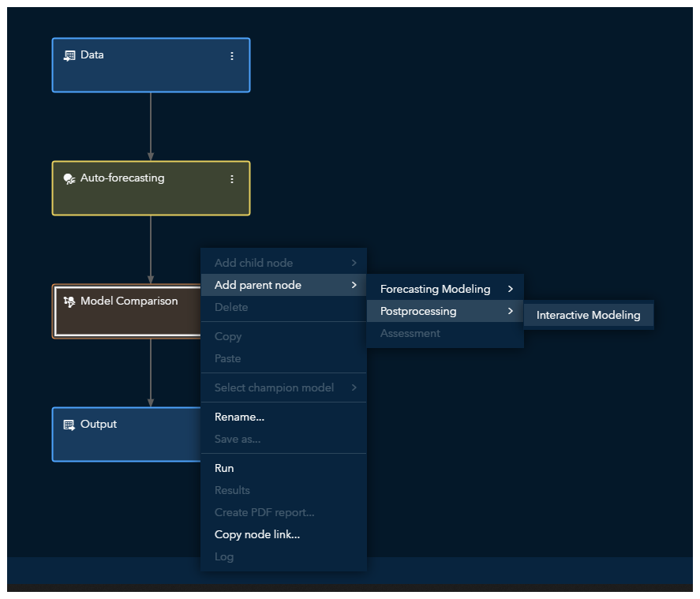
Task: Click the Postprocessing menu entry
Action: point(418,311)
